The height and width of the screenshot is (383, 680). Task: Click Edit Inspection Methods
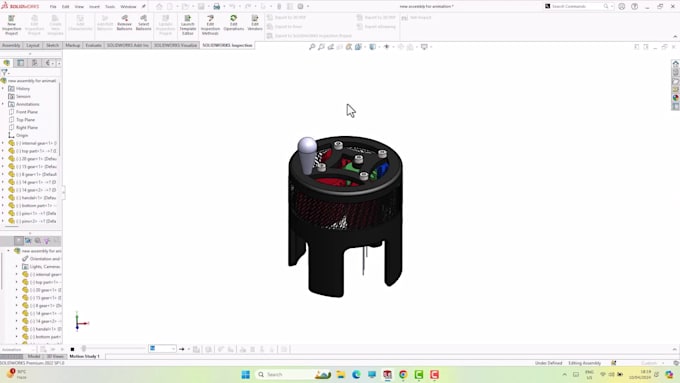coord(210,25)
